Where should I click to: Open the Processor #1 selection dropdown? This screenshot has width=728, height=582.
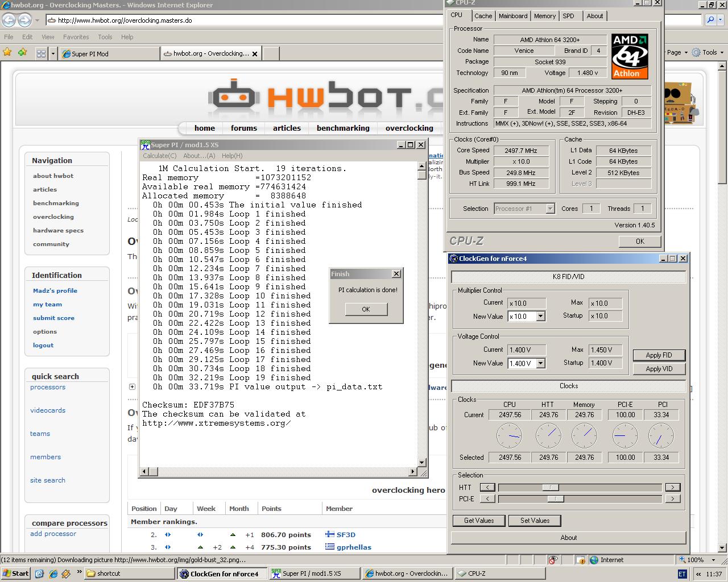(x=550, y=209)
